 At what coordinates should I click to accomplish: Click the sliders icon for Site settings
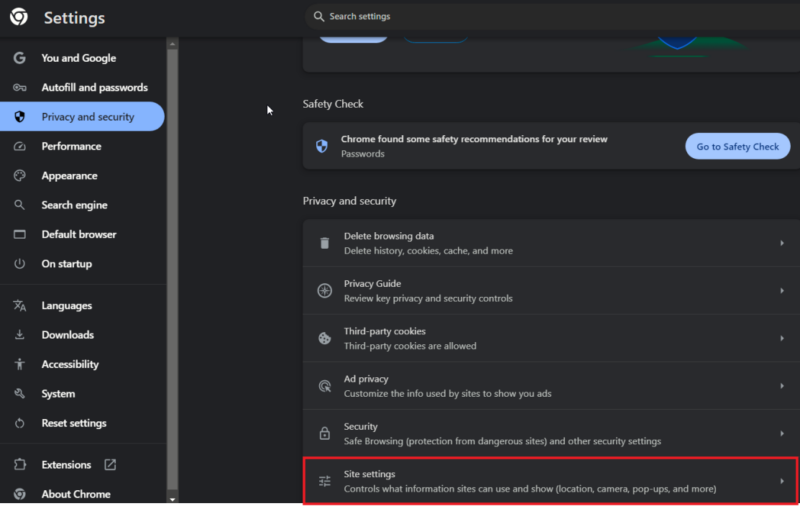pos(324,481)
